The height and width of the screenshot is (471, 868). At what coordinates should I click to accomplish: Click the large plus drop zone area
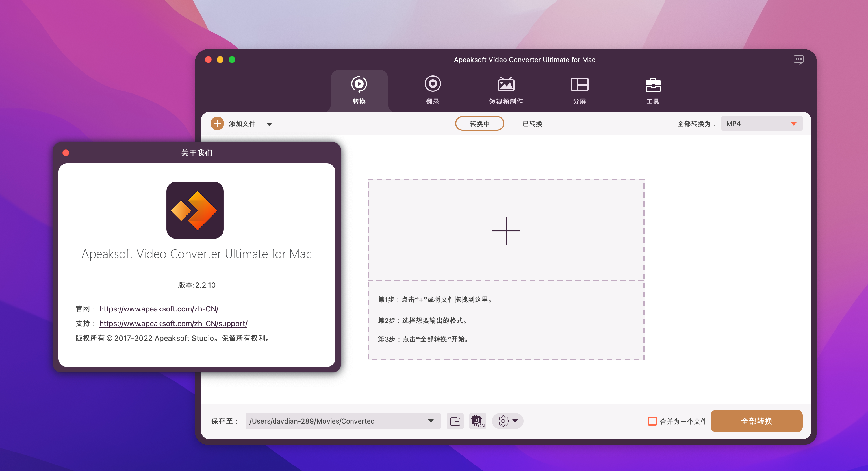(506, 231)
